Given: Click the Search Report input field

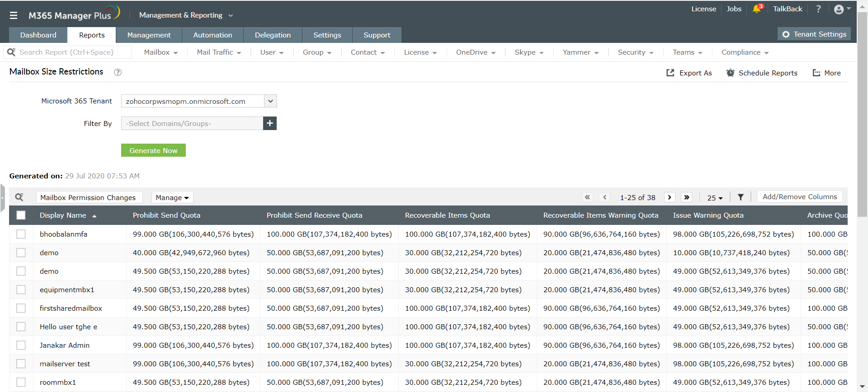Looking at the screenshot, I should pos(72,52).
